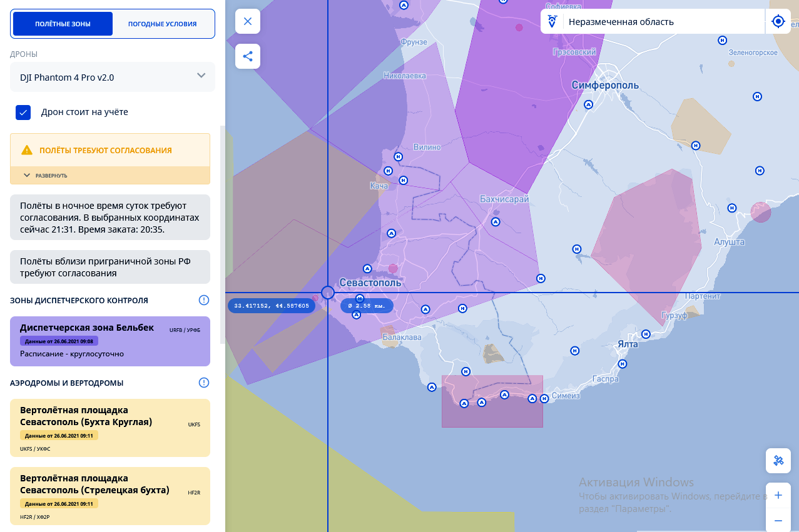
Task: Click the coordinates label '33.417152, 44.587605'
Action: click(272, 306)
